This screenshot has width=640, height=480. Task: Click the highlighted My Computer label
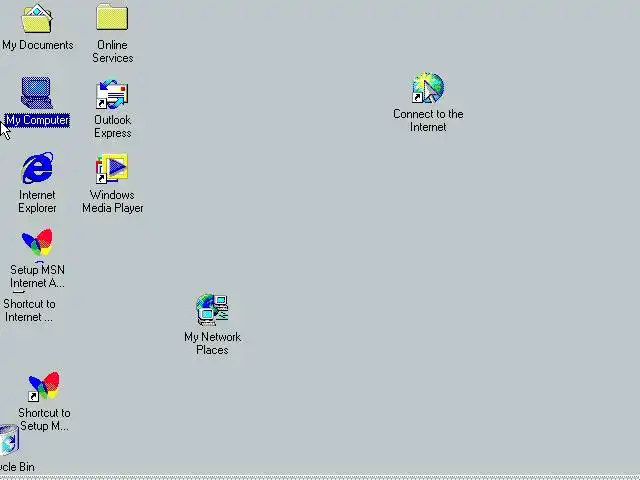click(37, 120)
